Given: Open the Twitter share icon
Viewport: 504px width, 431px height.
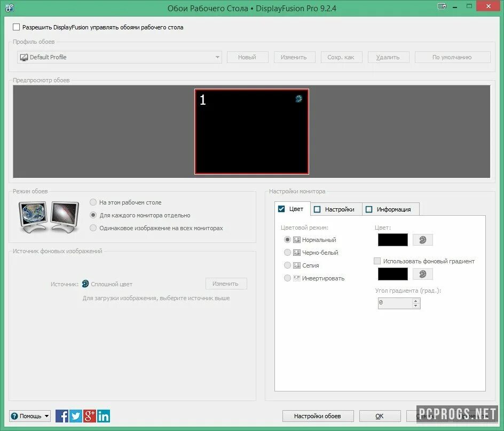Looking at the screenshot, I should 75,416.
